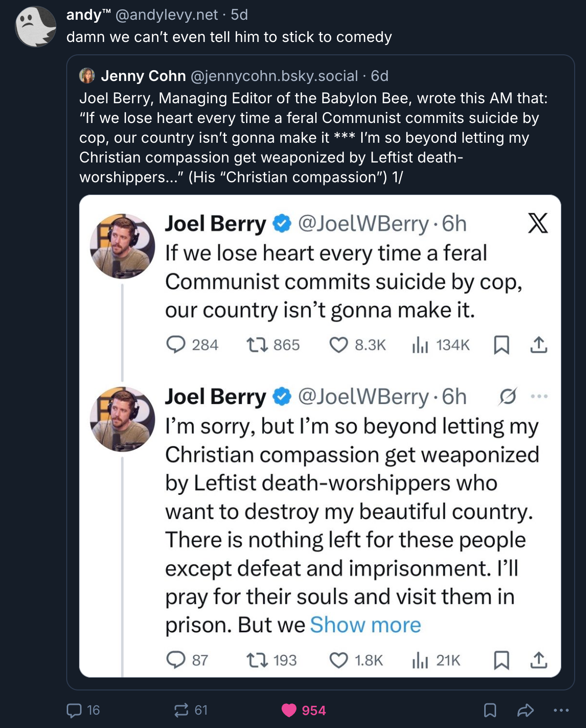Toggle the pink heart like showing 954
Image resolution: width=586 pixels, height=728 pixels.
coord(289,710)
